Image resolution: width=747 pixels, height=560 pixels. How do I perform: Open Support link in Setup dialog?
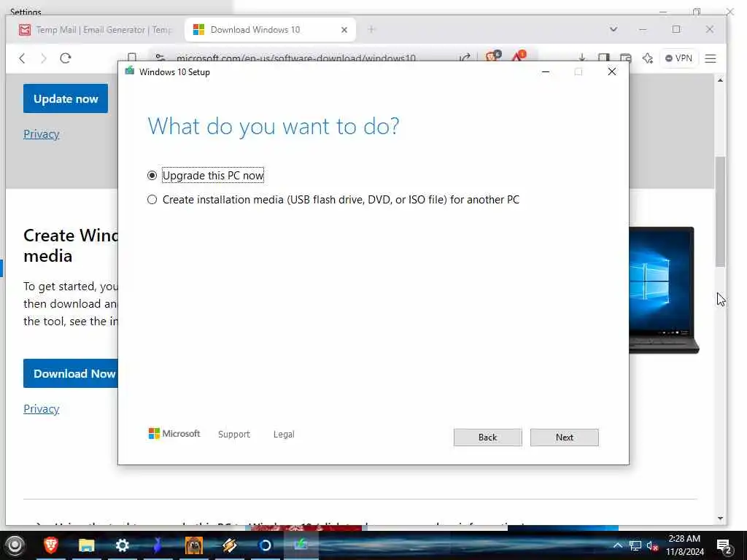(x=234, y=435)
